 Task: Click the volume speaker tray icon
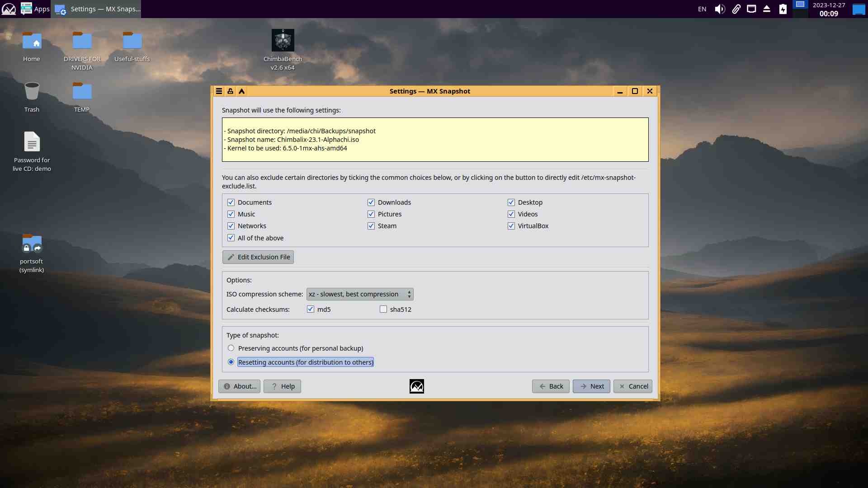point(719,9)
